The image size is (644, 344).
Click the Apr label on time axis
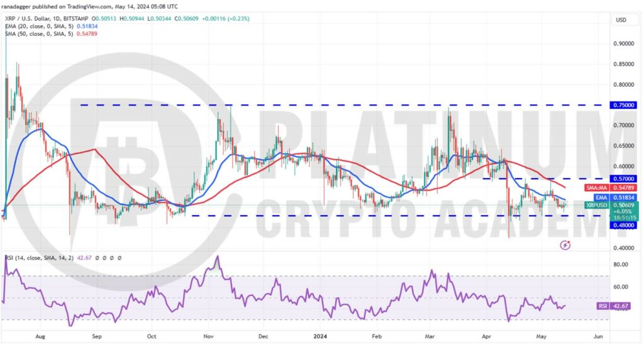coord(486,336)
